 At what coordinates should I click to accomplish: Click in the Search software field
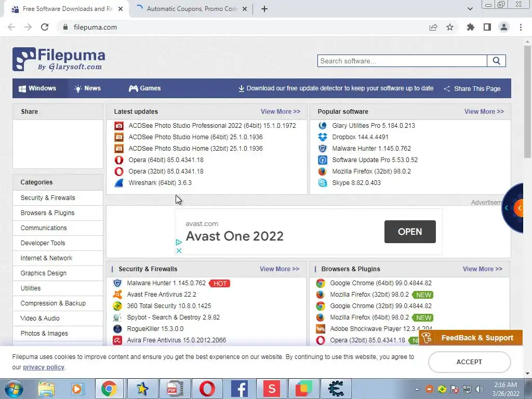[402, 61]
